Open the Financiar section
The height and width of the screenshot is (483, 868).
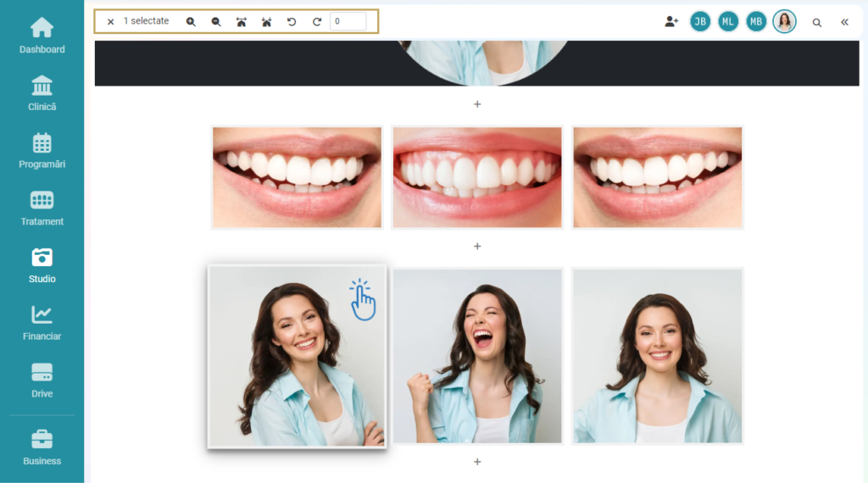42,323
